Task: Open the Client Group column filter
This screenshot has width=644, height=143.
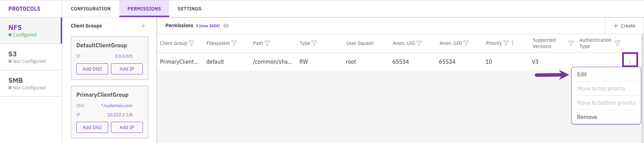Action: pos(191,43)
